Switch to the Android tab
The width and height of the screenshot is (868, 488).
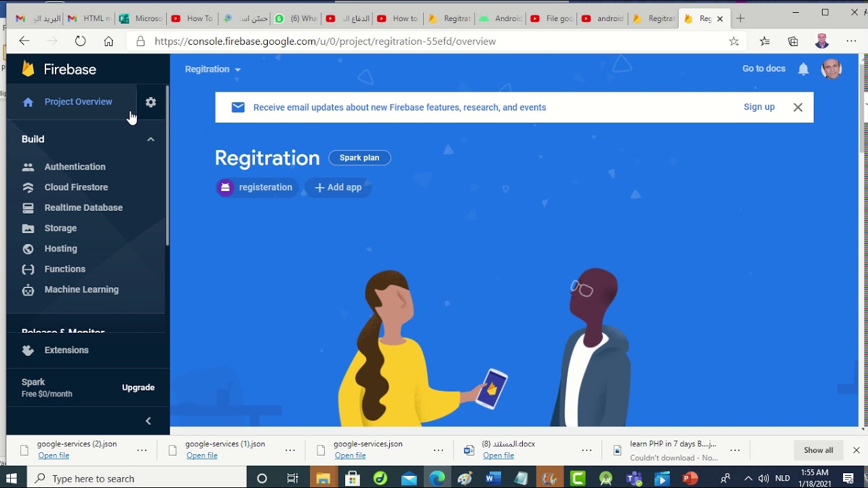502,18
